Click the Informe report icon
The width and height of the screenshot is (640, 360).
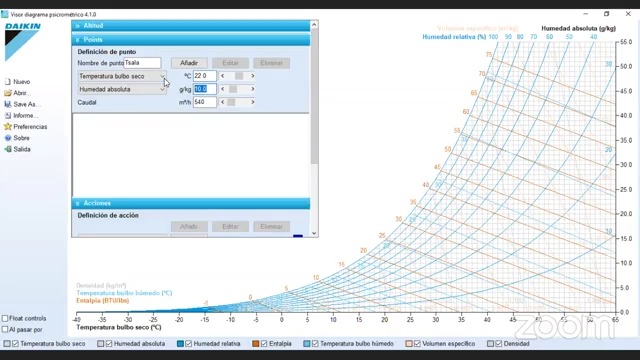coord(7,116)
